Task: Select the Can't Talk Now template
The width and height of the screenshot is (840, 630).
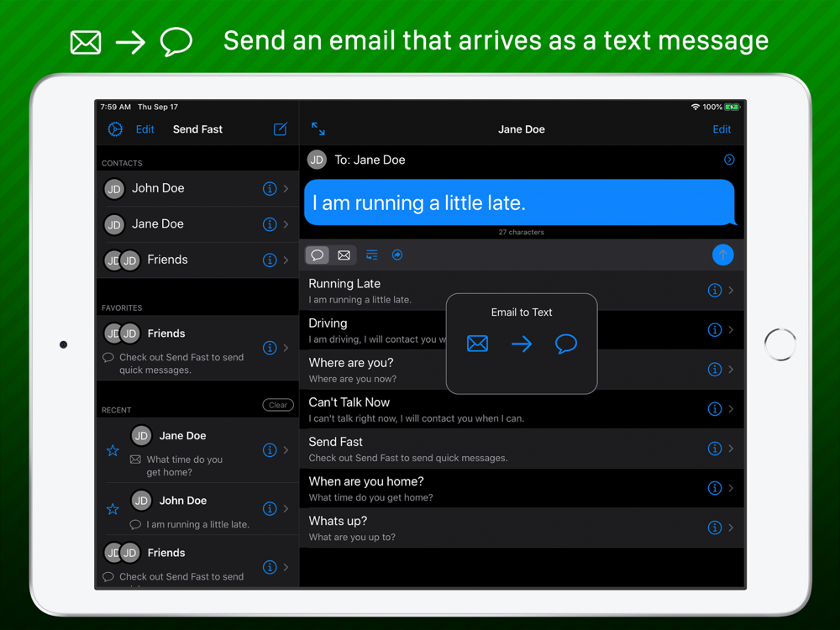Action: coord(522,410)
